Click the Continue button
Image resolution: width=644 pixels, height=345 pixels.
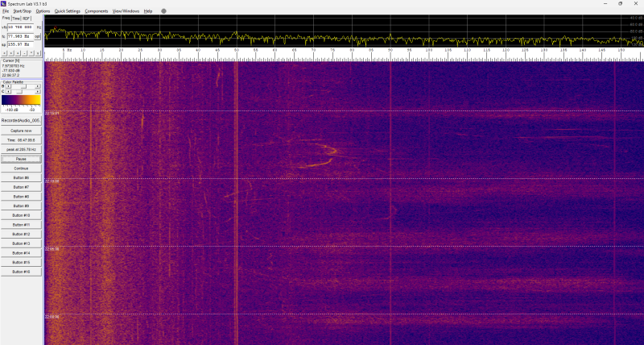point(21,168)
